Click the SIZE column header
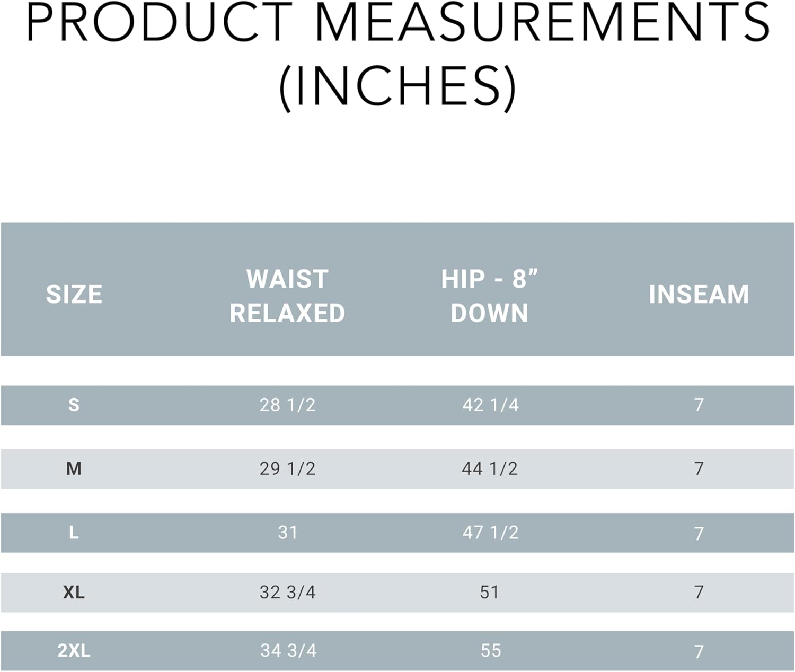The height and width of the screenshot is (672, 795). pyautogui.click(x=74, y=294)
